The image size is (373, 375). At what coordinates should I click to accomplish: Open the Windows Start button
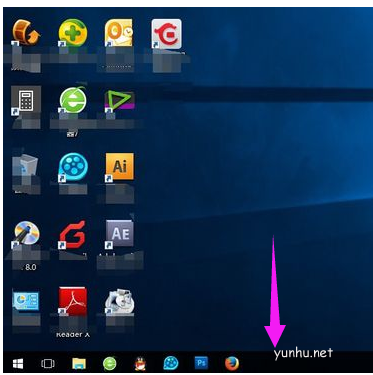(18, 363)
